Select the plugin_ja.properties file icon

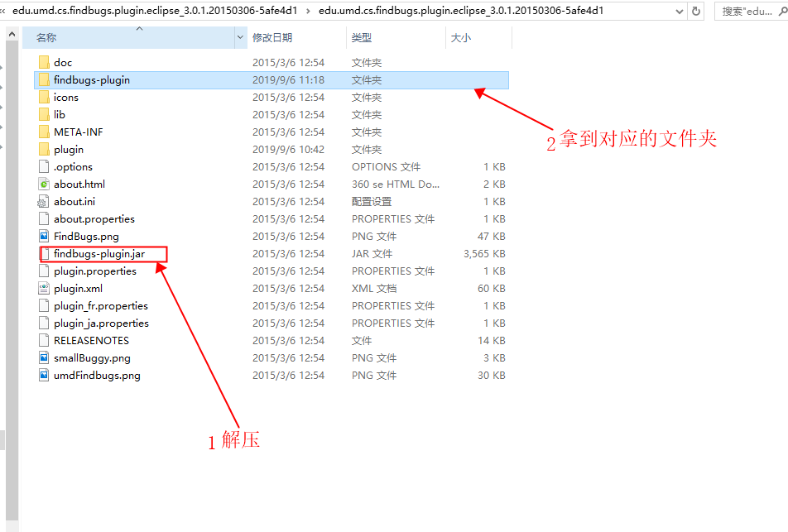click(x=44, y=323)
